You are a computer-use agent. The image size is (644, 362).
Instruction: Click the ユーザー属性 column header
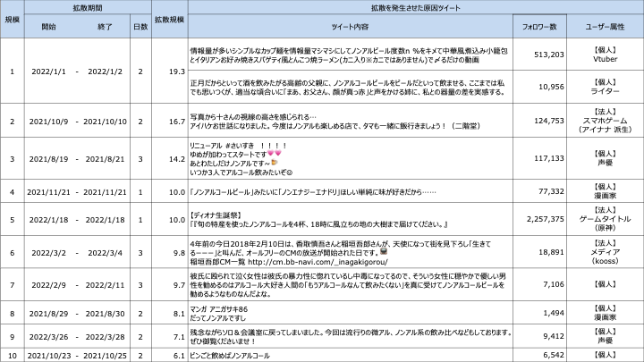pos(605,26)
